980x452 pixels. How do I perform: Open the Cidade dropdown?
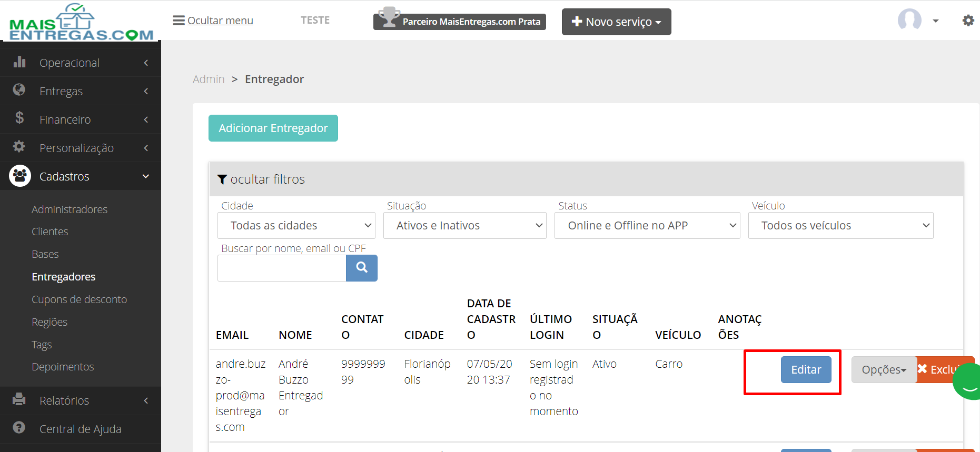pos(296,225)
